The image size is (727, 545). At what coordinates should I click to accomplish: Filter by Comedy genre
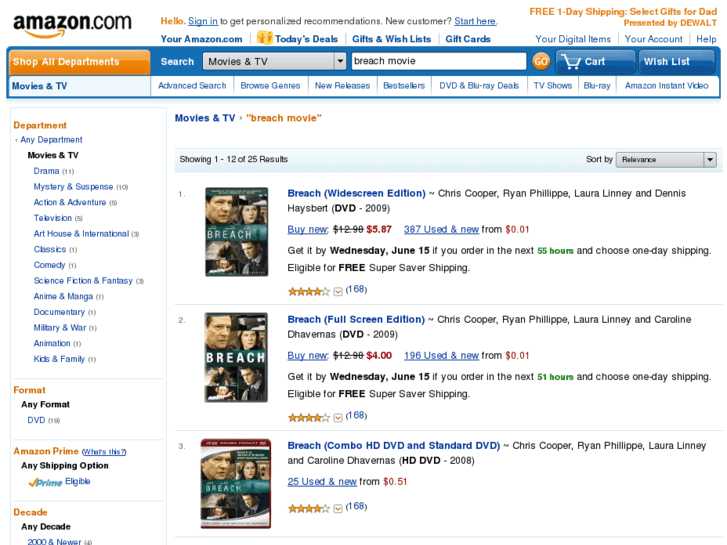[49, 265]
